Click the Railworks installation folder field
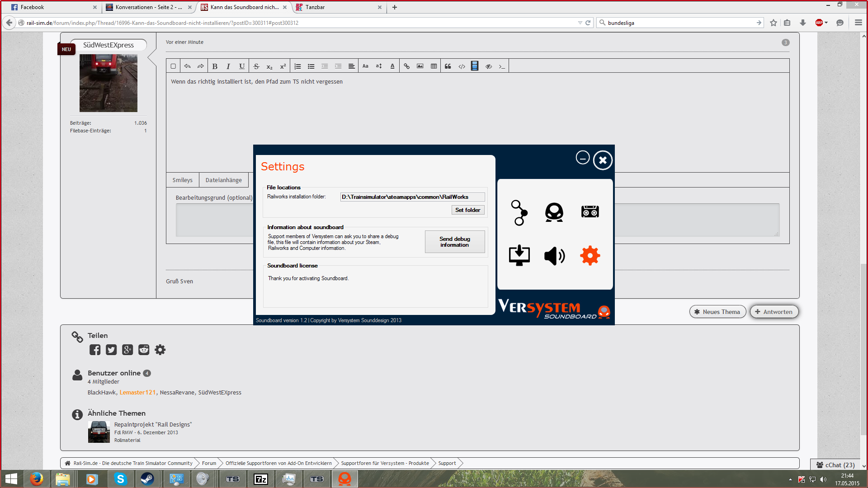 click(x=412, y=197)
